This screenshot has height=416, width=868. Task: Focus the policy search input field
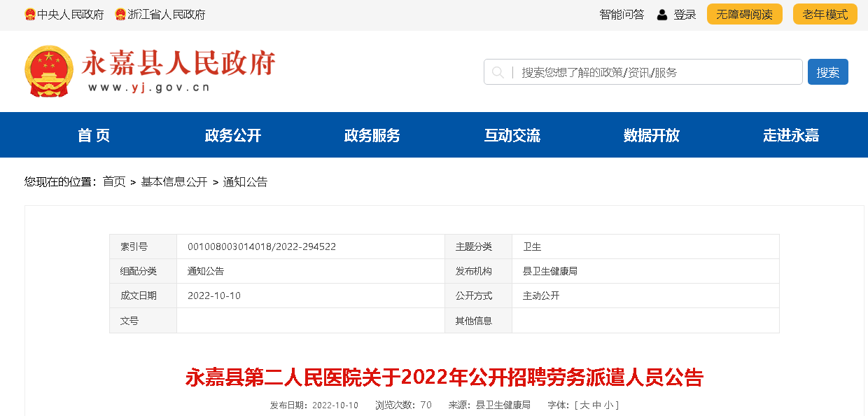point(643,72)
